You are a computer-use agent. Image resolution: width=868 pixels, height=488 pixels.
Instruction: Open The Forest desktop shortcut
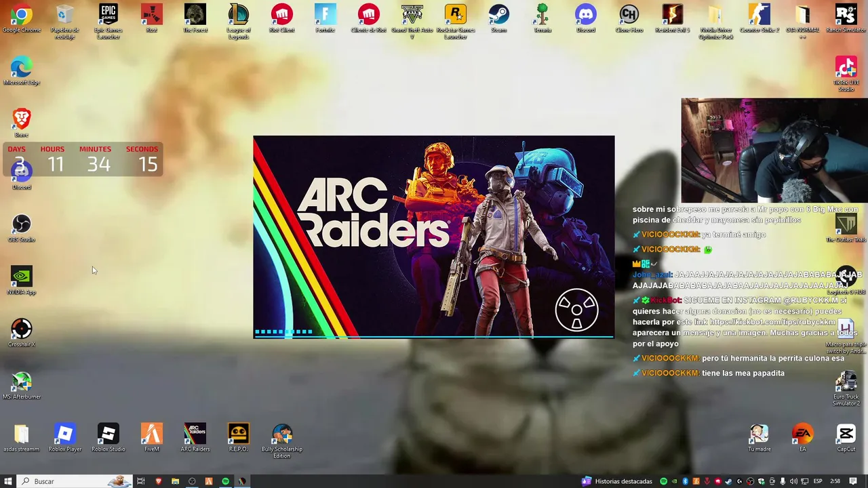tap(195, 19)
